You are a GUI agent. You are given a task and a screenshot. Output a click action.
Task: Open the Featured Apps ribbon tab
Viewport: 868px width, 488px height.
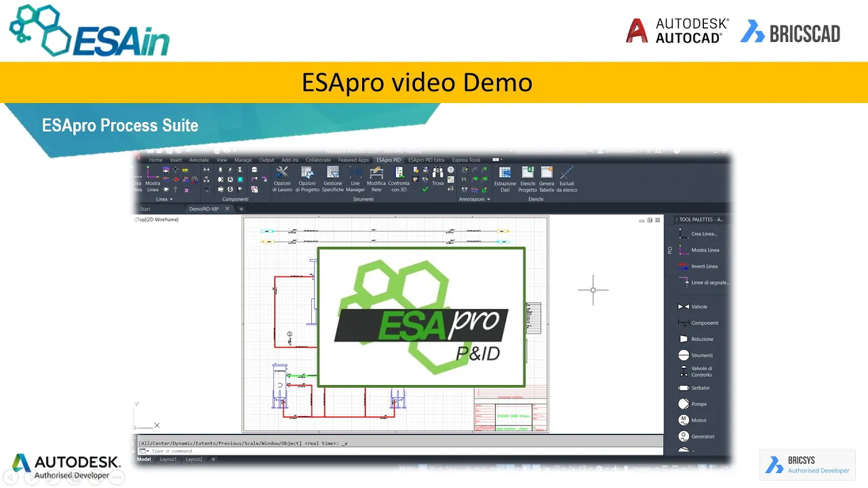click(x=353, y=160)
